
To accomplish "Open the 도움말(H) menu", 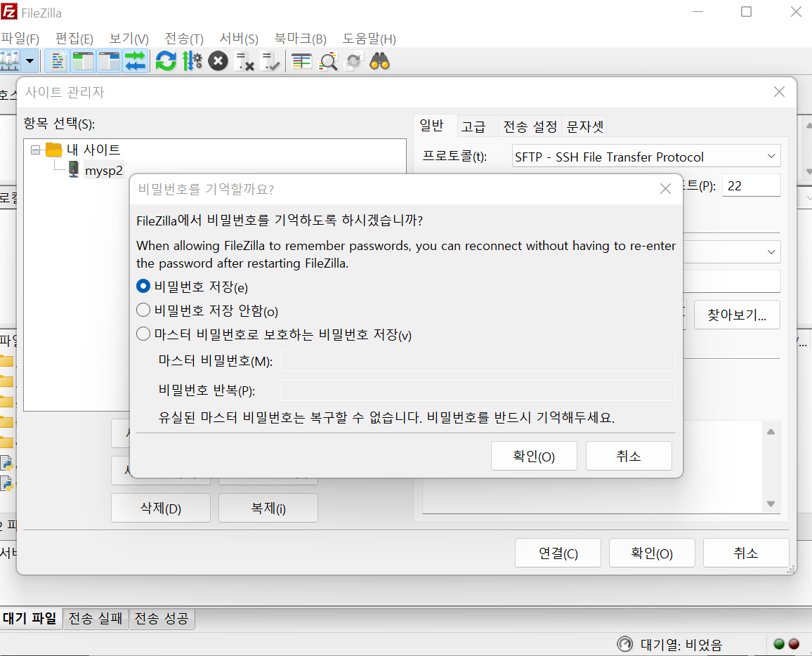I will (x=369, y=39).
